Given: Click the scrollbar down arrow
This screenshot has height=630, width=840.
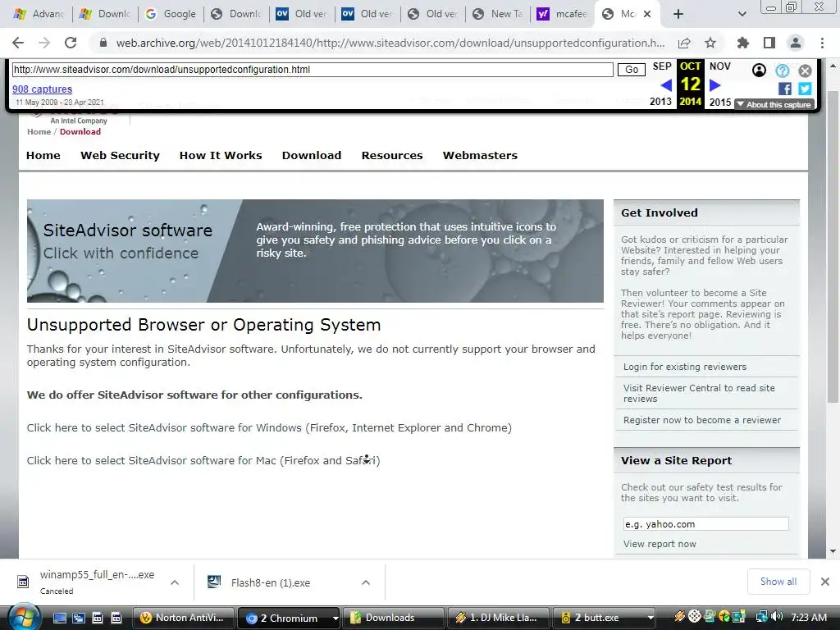Looking at the screenshot, I should tap(832, 550).
